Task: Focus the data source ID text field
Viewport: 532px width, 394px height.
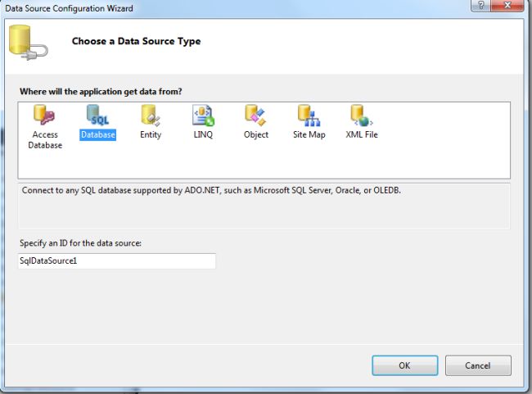Action: coord(117,260)
